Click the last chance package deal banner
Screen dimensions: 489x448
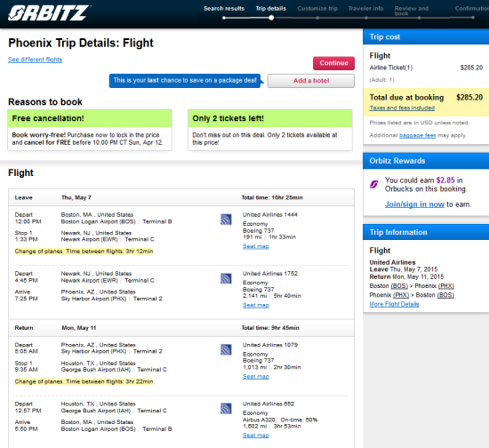pyautogui.click(x=185, y=81)
